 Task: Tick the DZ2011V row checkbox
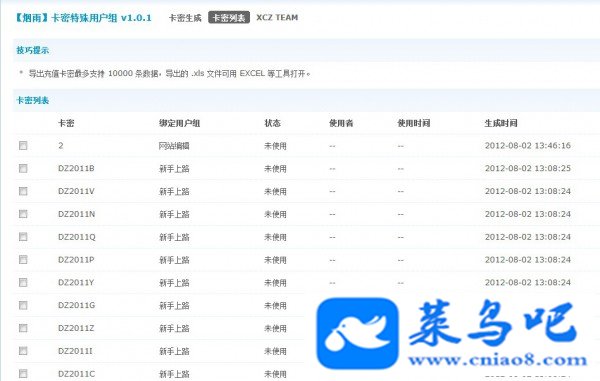click(23, 191)
